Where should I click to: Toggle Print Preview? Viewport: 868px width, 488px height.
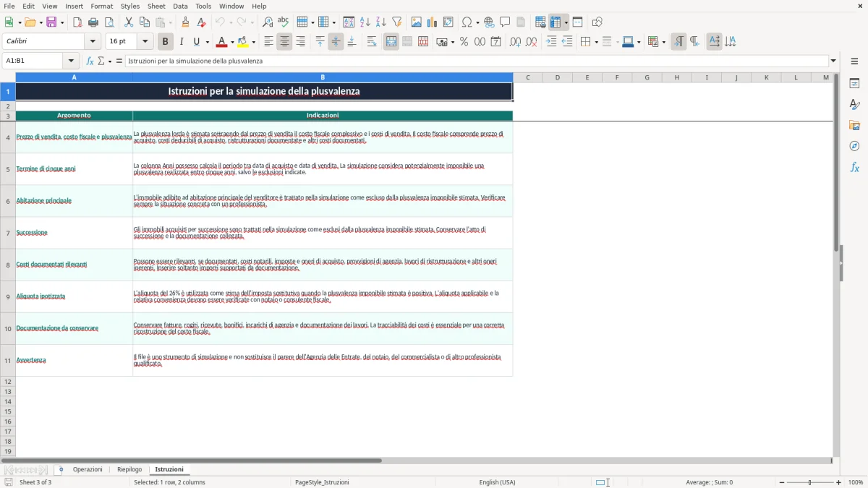pos(109,22)
